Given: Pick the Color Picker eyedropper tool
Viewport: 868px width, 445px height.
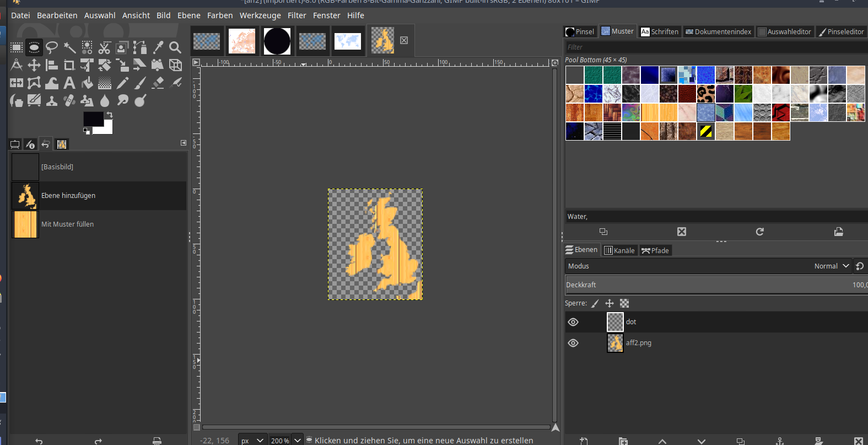Looking at the screenshot, I should click(158, 47).
